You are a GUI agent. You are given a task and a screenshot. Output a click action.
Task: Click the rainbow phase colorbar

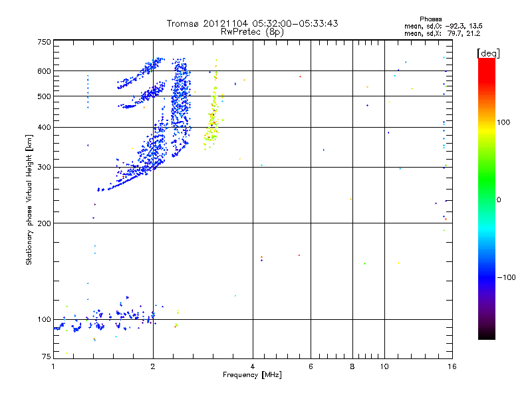487,198
